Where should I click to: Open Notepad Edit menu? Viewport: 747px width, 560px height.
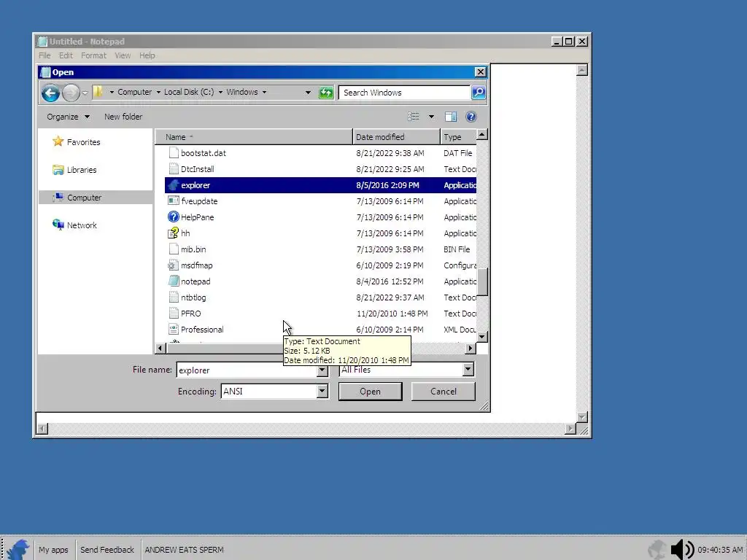66,55
